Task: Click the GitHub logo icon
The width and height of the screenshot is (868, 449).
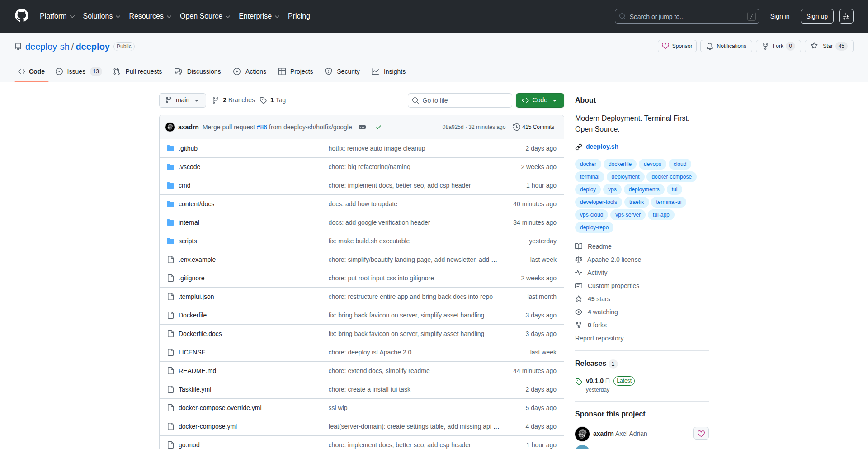Action: [22, 16]
